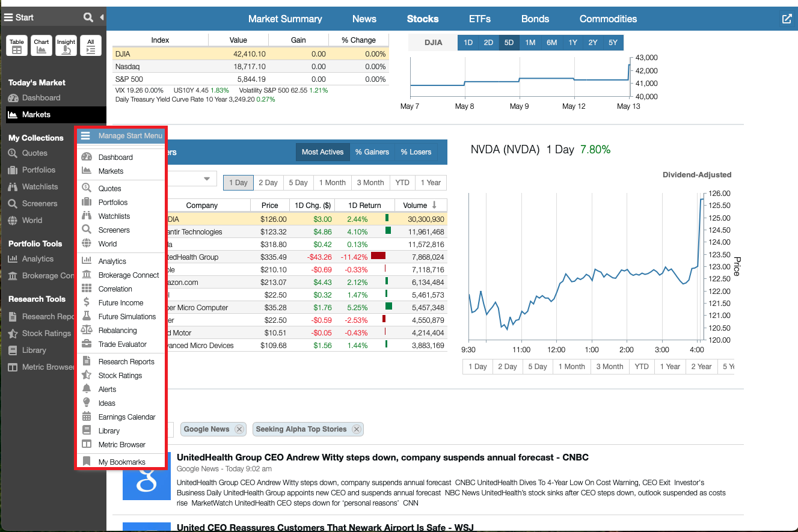
Task: Open the search magnifier in Start header
Action: pos(88,17)
